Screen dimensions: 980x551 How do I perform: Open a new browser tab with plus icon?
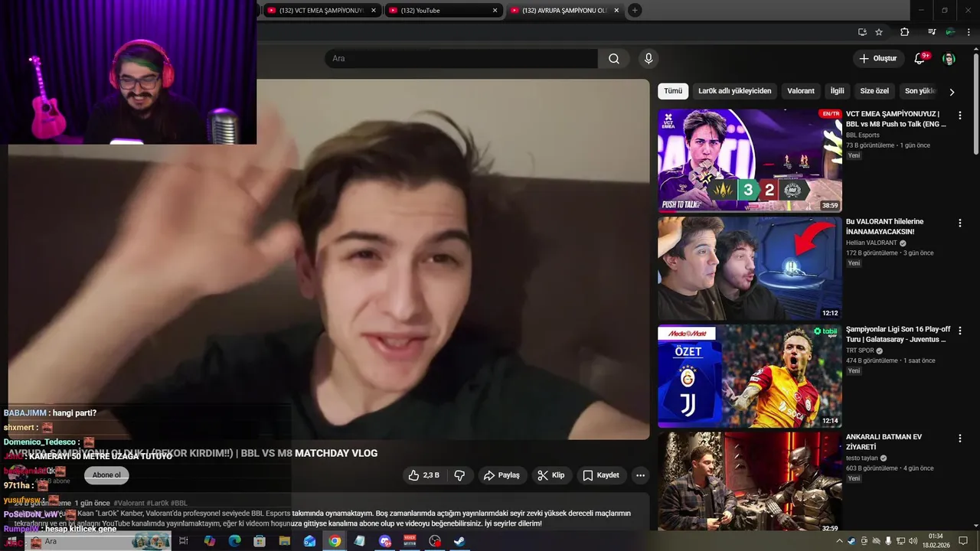pyautogui.click(x=635, y=10)
